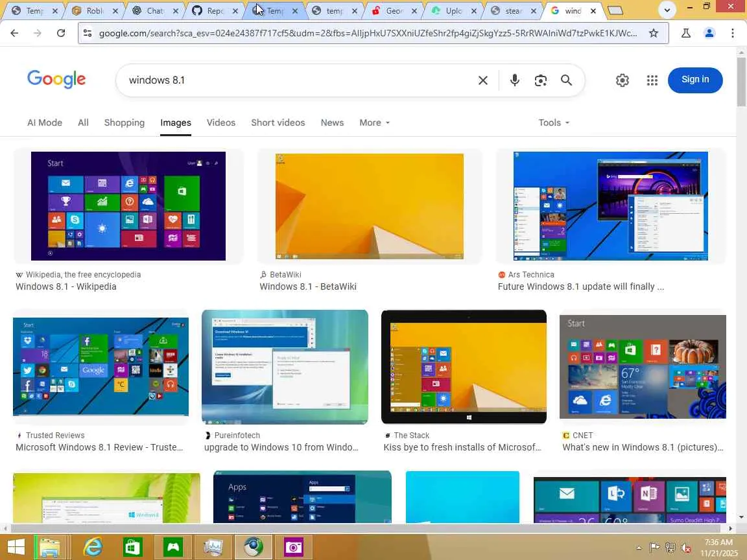Expand the More search filters

coord(374,122)
